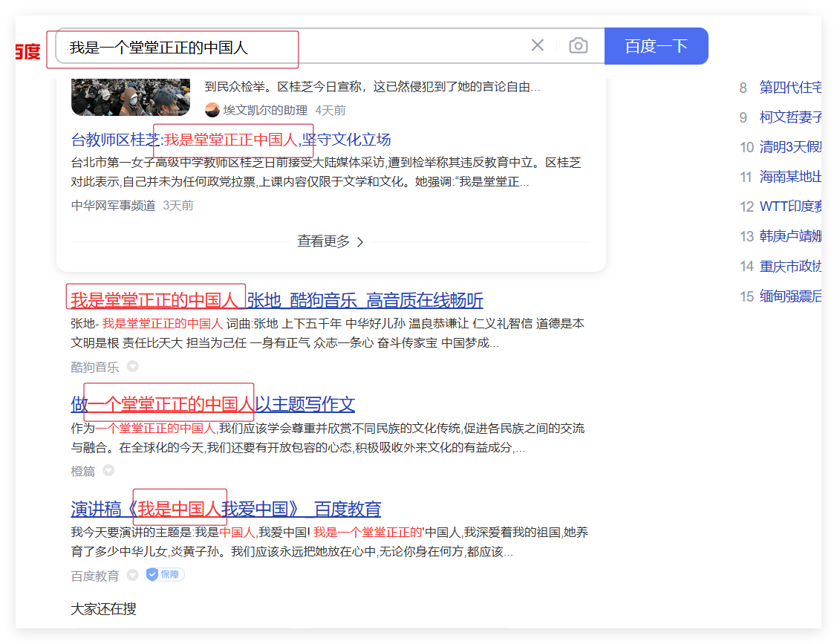Click the 酷狗音乐 source label
The height and width of the screenshot is (644, 837).
[95, 367]
